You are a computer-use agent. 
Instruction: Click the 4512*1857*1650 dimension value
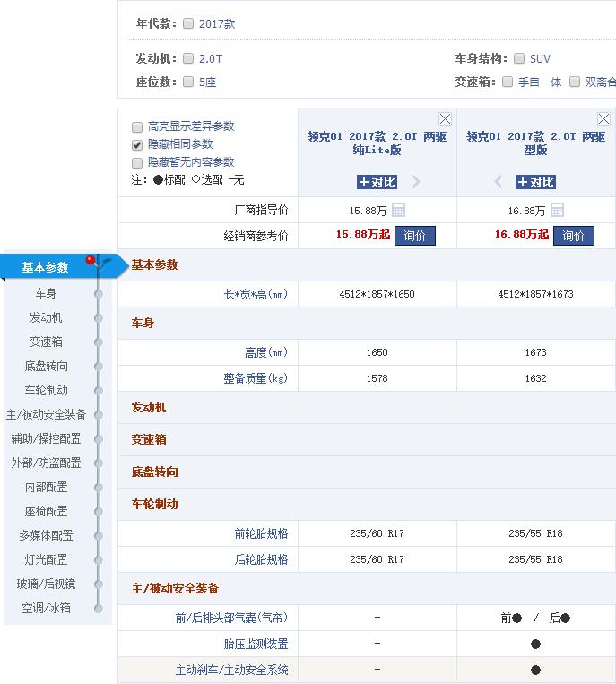(x=377, y=294)
